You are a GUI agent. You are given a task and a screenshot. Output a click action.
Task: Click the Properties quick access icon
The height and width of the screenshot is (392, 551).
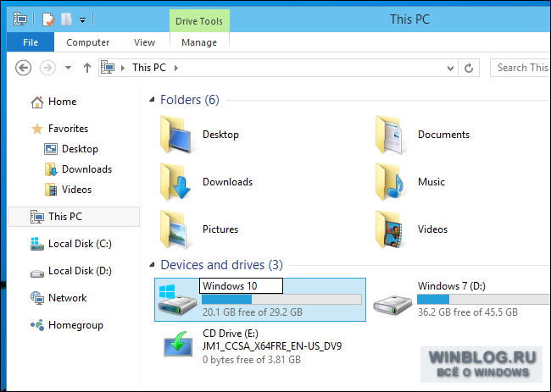[48, 19]
